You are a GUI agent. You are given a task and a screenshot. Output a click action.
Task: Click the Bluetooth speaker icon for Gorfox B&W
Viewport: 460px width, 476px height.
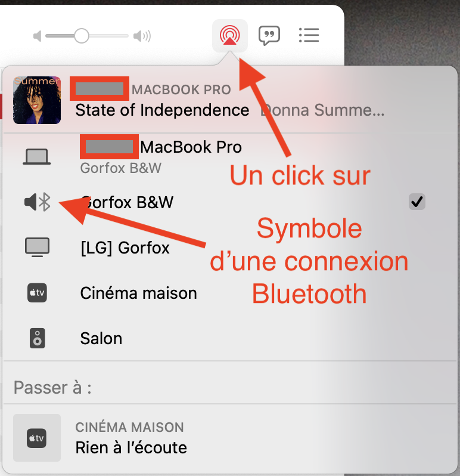[38, 202]
